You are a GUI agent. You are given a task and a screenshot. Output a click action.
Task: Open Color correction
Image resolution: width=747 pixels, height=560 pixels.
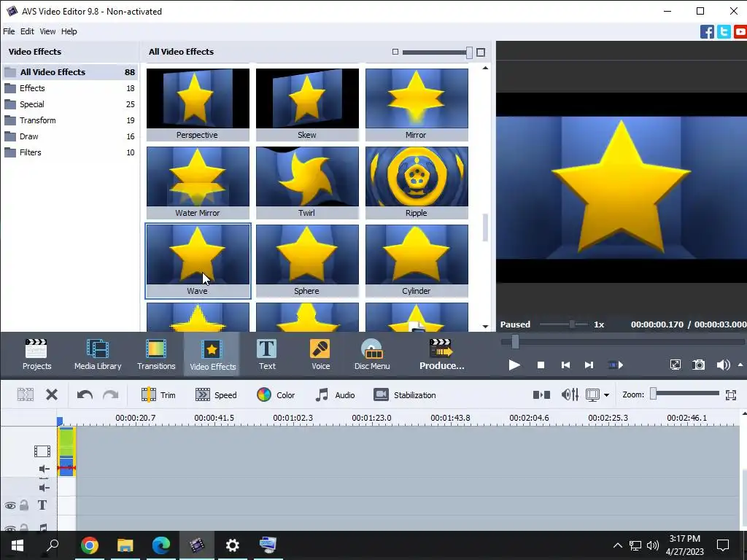[x=276, y=394]
